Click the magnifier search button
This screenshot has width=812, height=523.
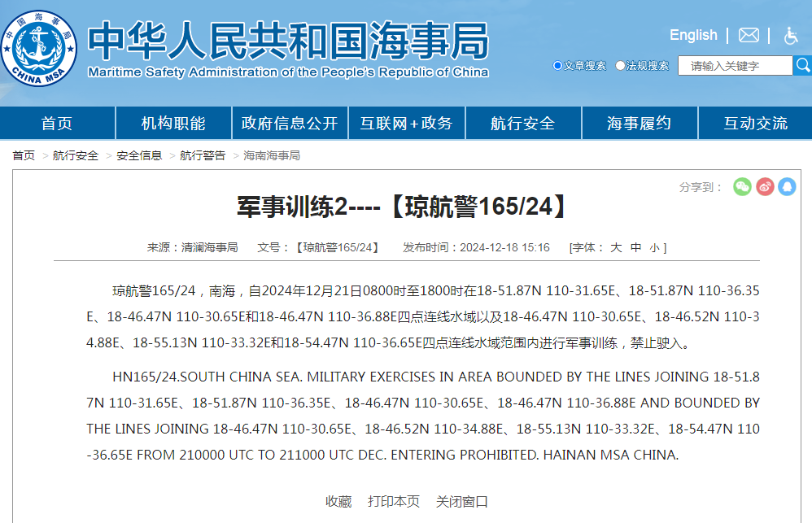(x=802, y=65)
